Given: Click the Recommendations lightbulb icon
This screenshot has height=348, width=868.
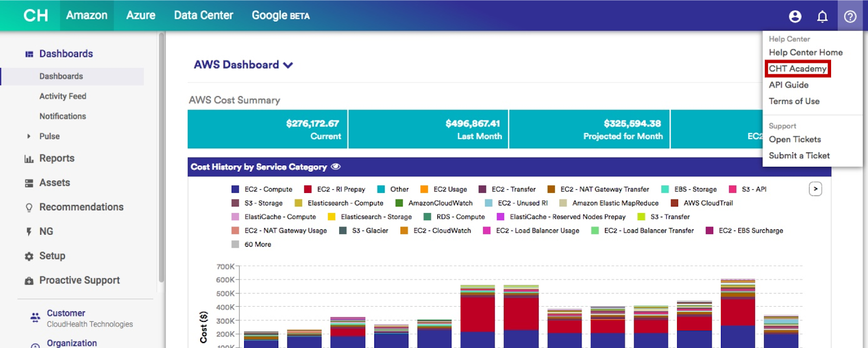Looking at the screenshot, I should (x=29, y=208).
